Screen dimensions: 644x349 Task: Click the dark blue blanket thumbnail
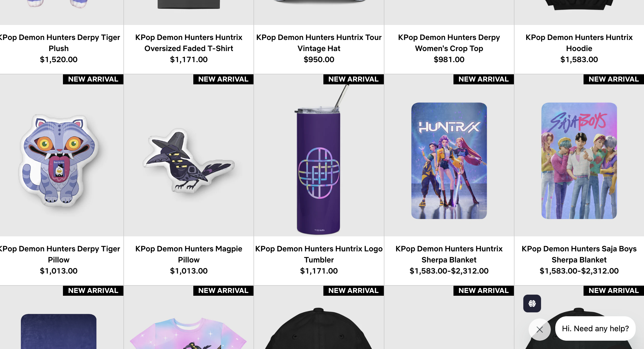pos(59,332)
